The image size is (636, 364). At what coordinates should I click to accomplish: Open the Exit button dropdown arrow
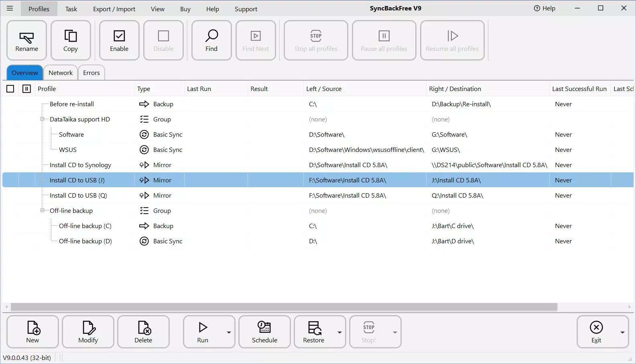(x=622, y=332)
